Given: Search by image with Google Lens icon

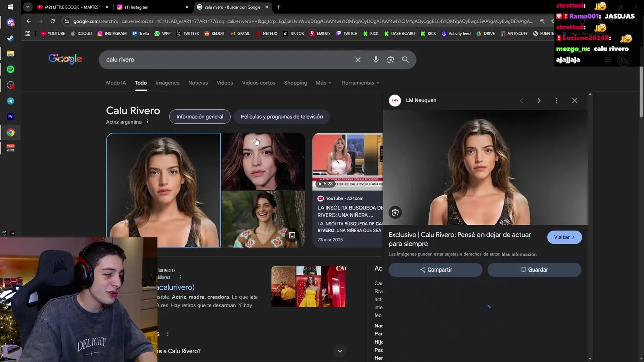Looking at the screenshot, I should [390, 60].
